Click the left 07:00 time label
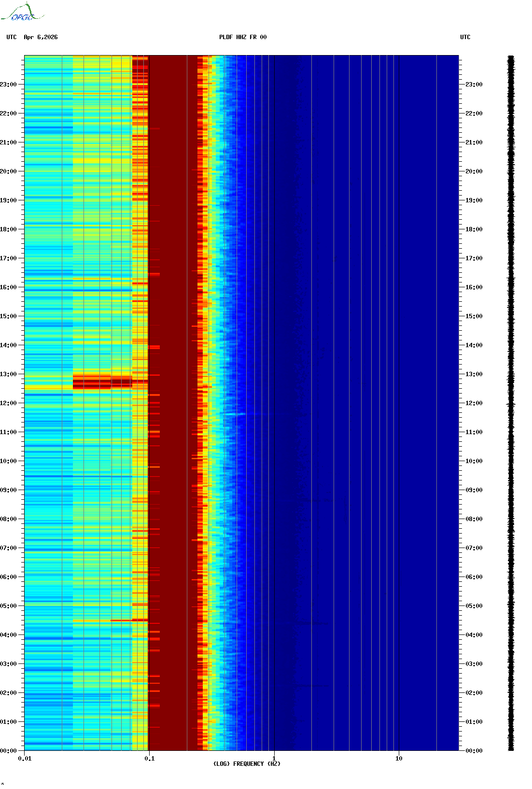Screen dimensions: 532x789 click(8, 548)
